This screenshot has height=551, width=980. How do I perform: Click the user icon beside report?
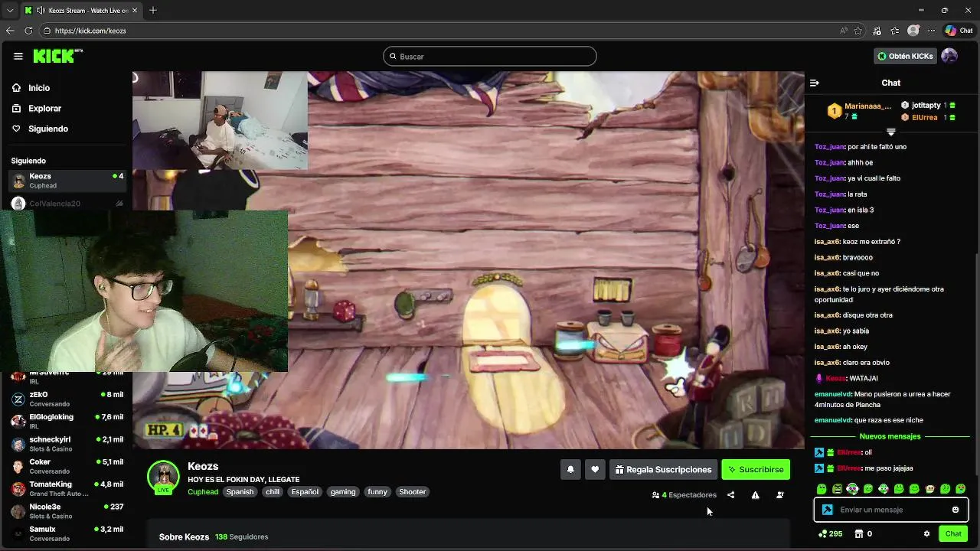coord(780,495)
